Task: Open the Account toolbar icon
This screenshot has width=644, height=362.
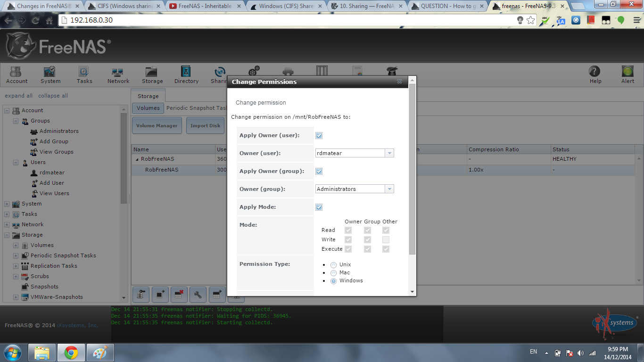Action: click(x=17, y=74)
